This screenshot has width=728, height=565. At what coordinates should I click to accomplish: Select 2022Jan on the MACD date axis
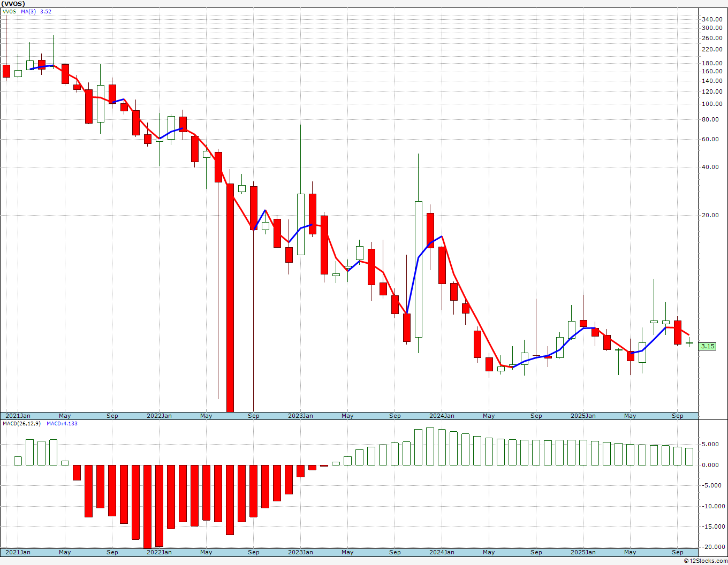[159, 552]
